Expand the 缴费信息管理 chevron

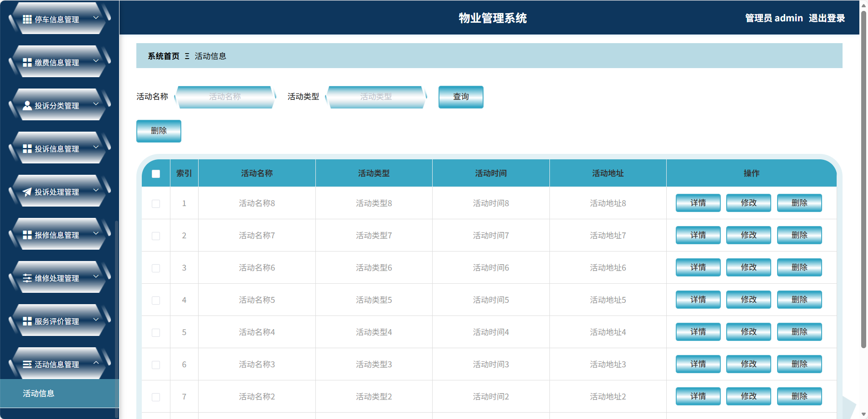tap(96, 61)
